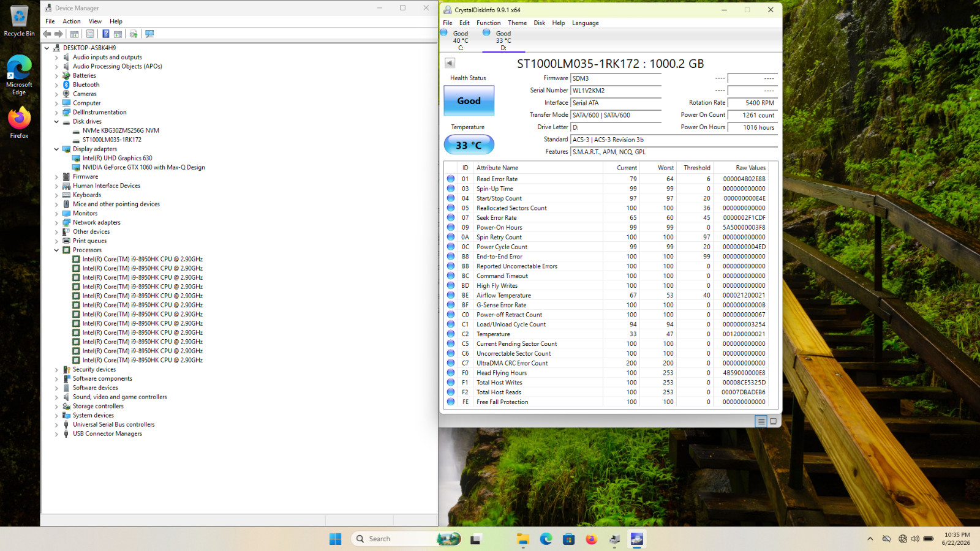The height and width of the screenshot is (551, 980).
Task: Open the Function menu in CrystalDiskInfo
Action: coord(488,23)
